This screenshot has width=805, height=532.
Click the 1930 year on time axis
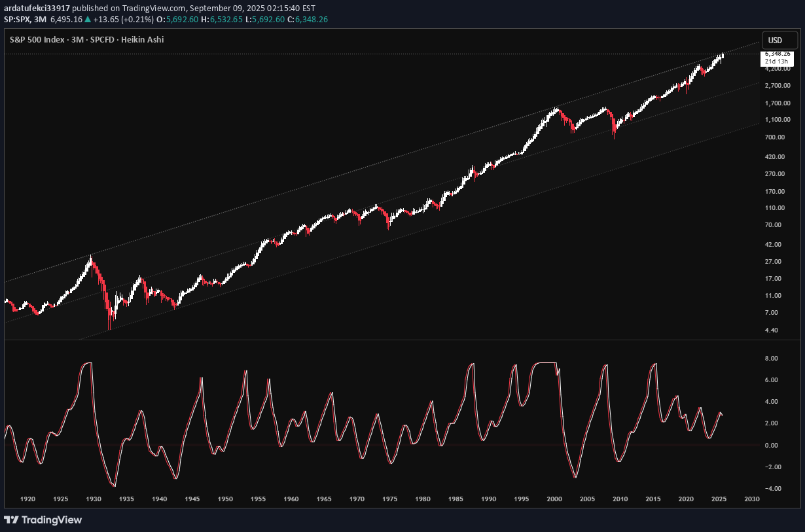(94, 499)
